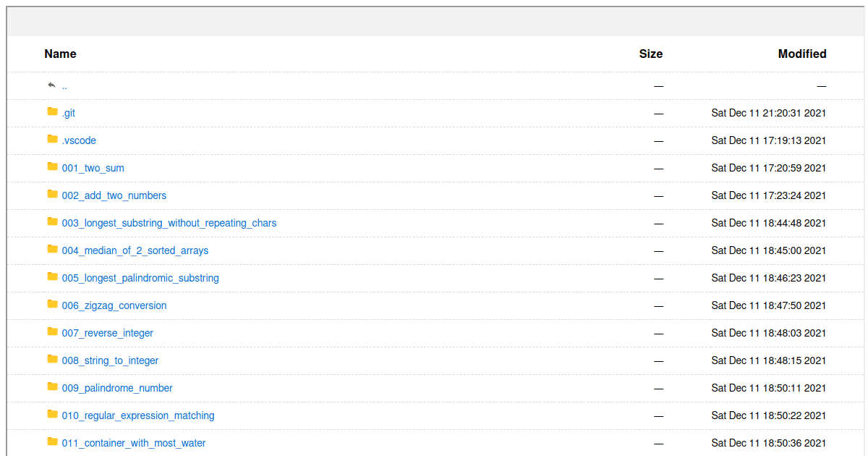Open the .vscode folder link
This screenshot has width=868, height=456.
(x=79, y=140)
